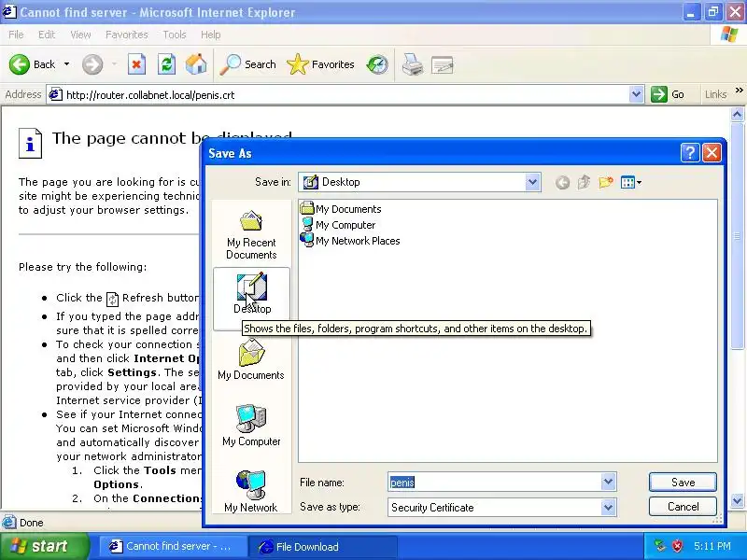Click the page scrollbar down arrow
The width and height of the screenshot is (747, 560).
click(x=737, y=500)
